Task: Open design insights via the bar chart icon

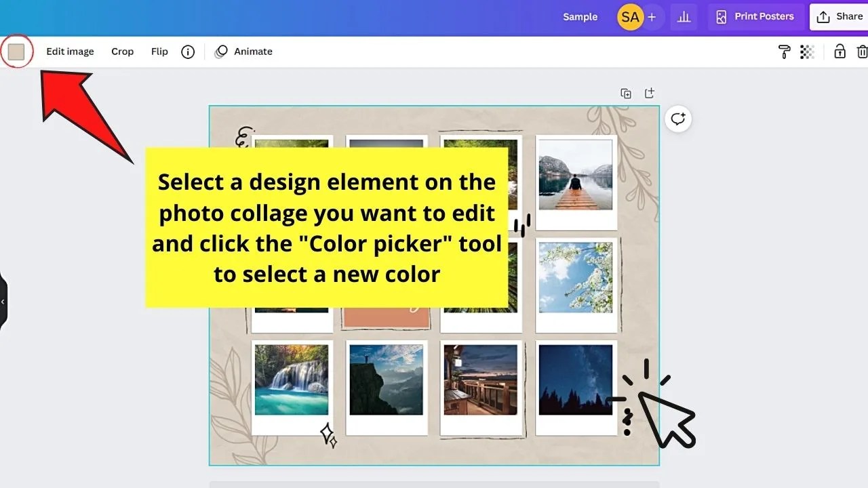Action: pos(684,17)
